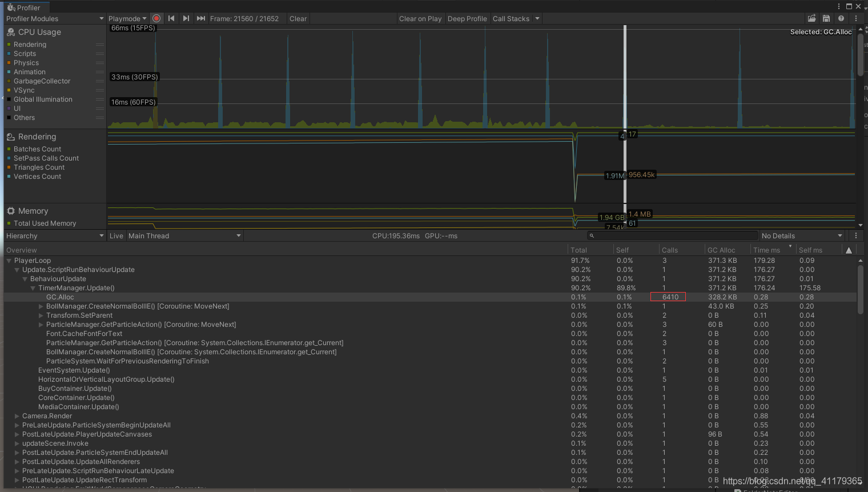Collapse Update.ScriptRunBehaviourUpdate row
Image resolution: width=868 pixels, height=492 pixels.
[17, 270]
